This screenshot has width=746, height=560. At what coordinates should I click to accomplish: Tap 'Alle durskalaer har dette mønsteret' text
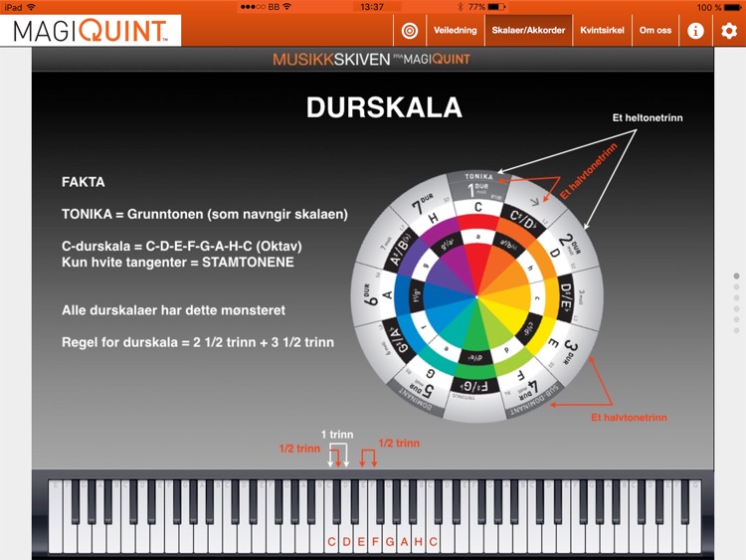[x=173, y=310]
